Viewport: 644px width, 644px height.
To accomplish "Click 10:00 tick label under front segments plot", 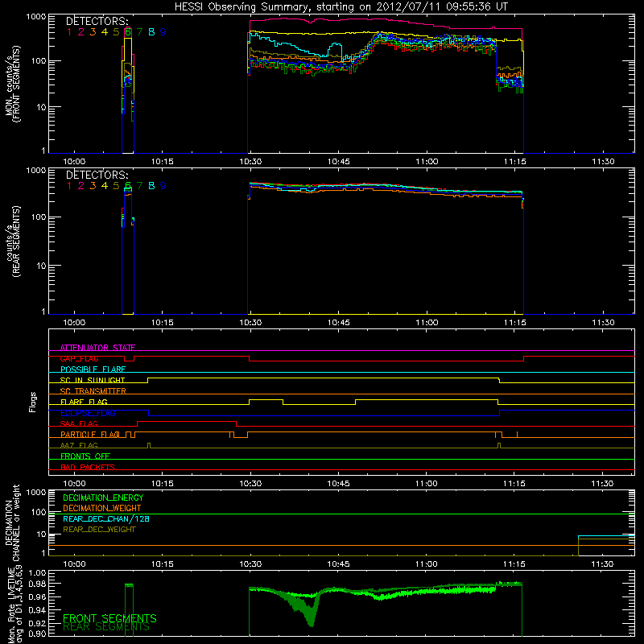I will [x=74, y=162].
